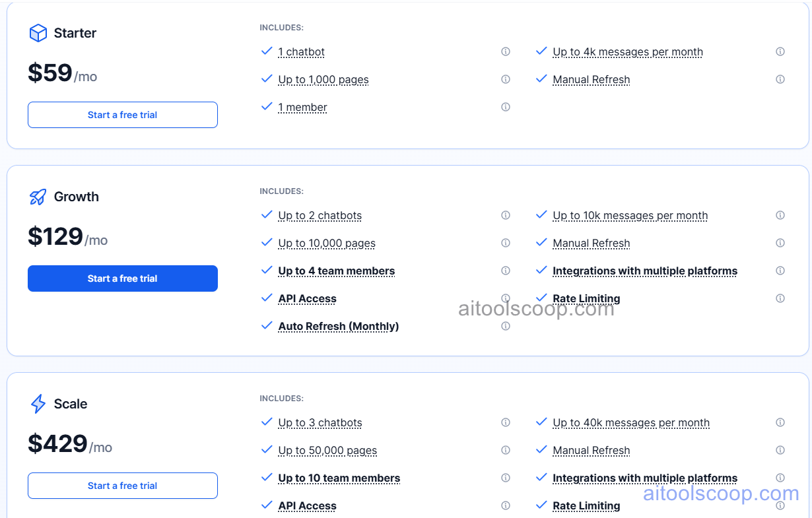Click the Growth "API Access" feature label
Screen dimensions: 812x518
307,299
